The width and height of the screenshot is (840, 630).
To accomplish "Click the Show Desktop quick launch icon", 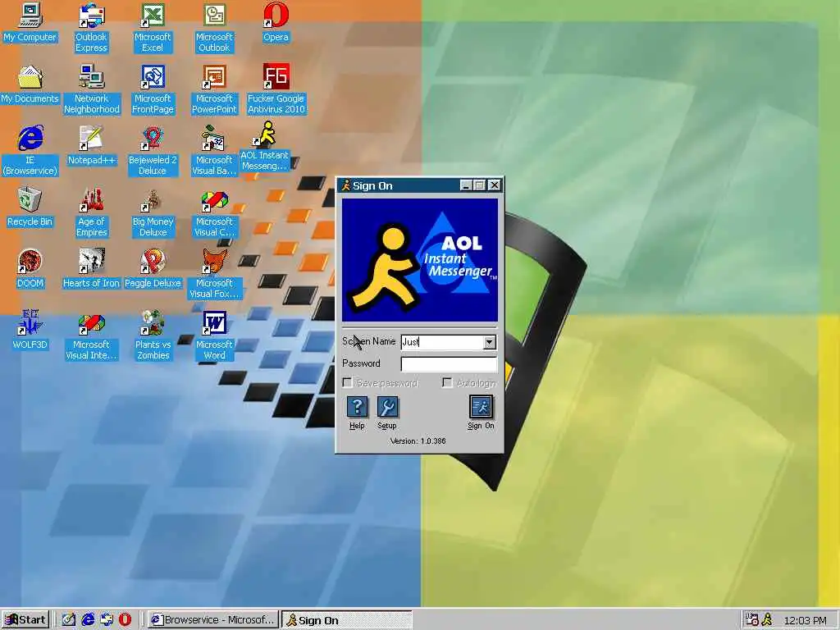I will pos(69,620).
